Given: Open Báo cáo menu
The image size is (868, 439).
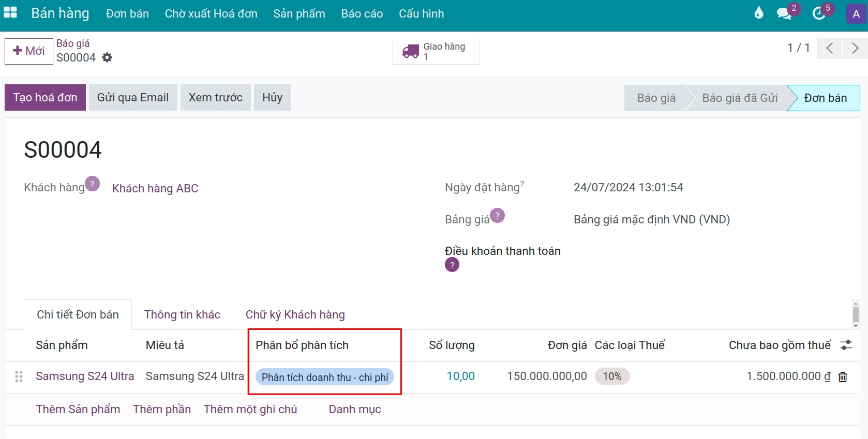Looking at the screenshot, I should pos(362,13).
